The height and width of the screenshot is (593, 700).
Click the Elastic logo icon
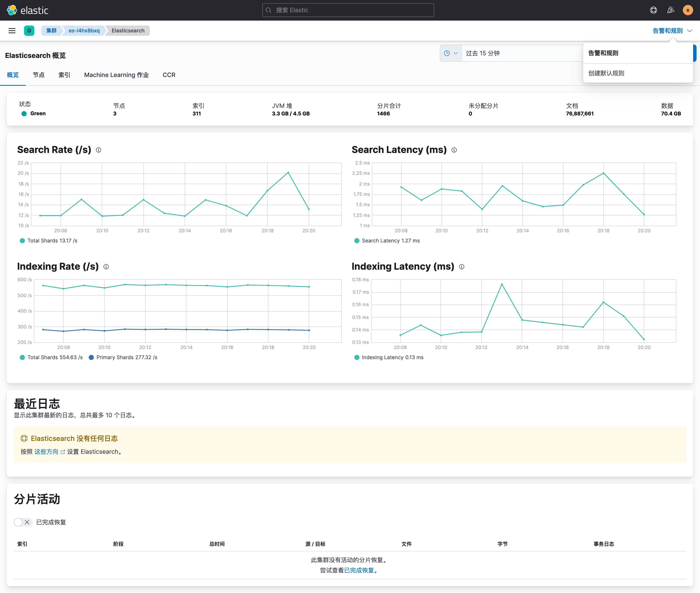click(12, 10)
